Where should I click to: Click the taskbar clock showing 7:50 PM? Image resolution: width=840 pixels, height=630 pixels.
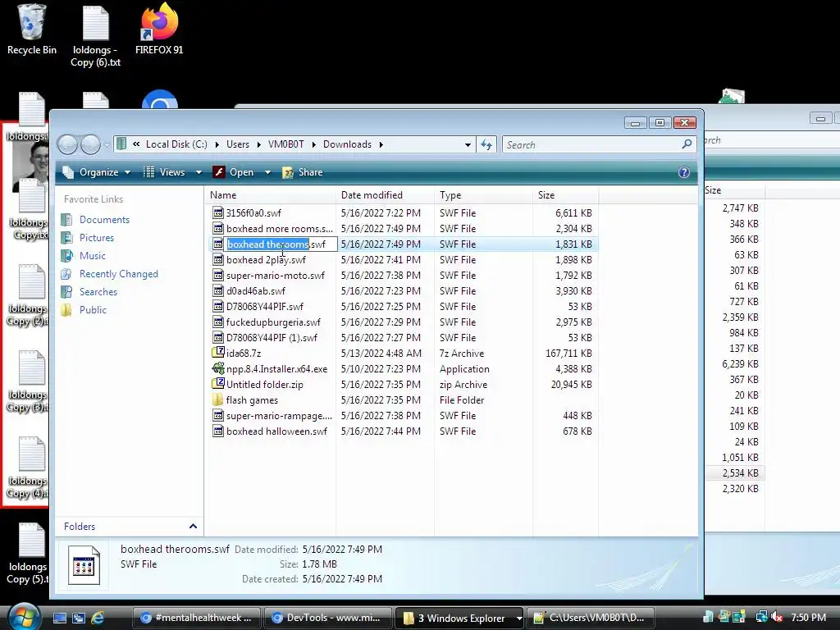808,618
